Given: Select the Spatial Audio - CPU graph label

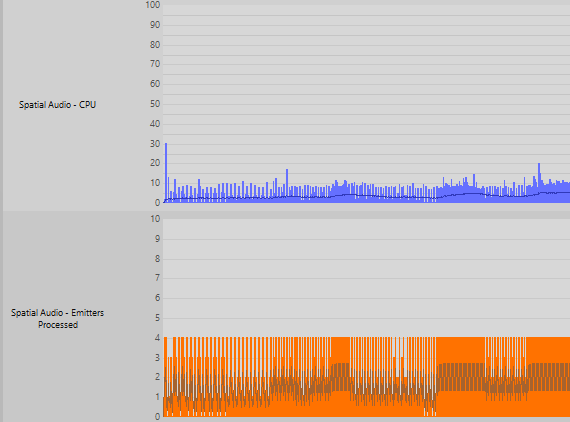Looking at the screenshot, I should pos(57,105).
